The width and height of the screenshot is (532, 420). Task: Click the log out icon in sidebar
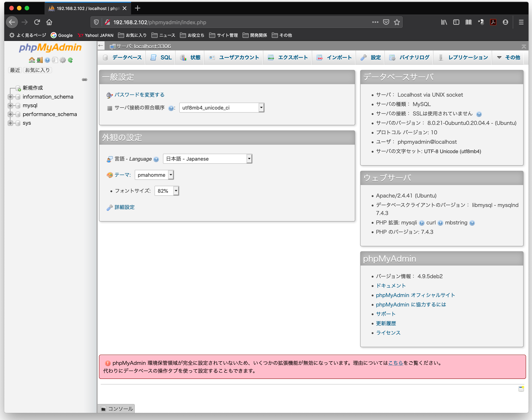(40, 60)
